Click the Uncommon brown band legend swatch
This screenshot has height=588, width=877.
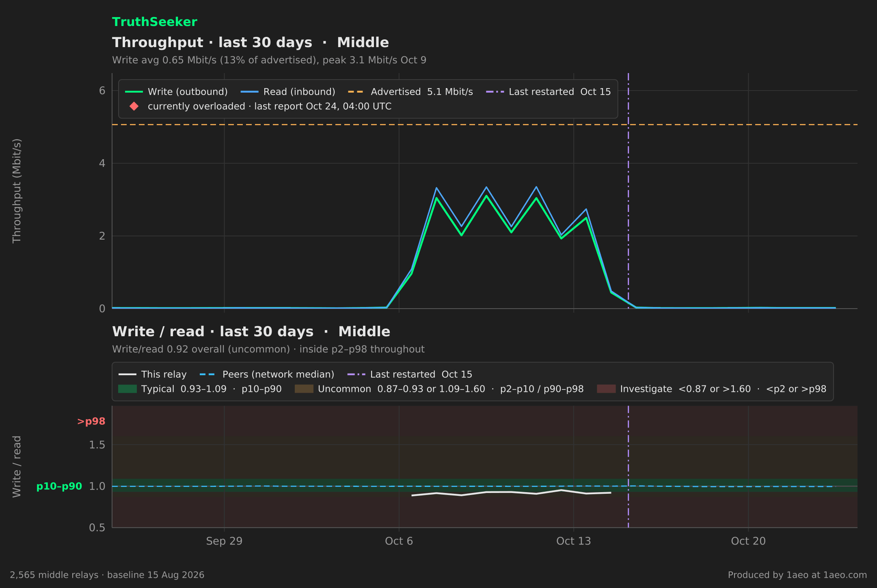(x=304, y=389)
